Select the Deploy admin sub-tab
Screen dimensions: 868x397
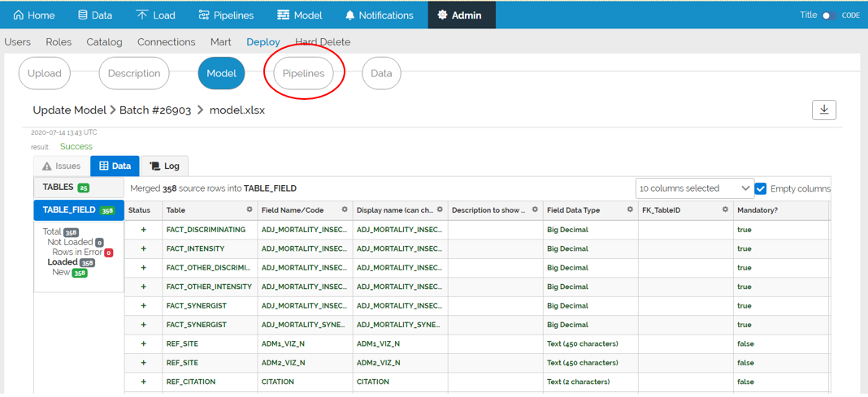point(263,42)
